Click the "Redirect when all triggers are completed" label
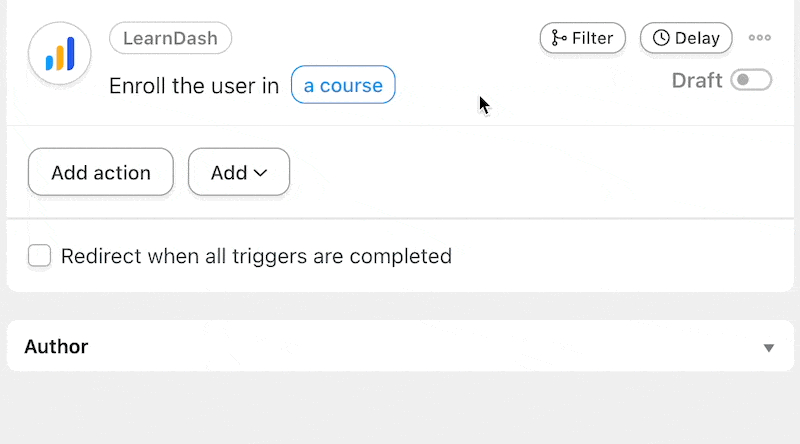 pos(256,256)
